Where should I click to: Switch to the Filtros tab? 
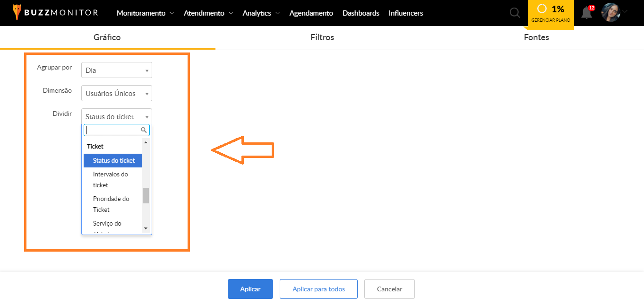point(322,37)
